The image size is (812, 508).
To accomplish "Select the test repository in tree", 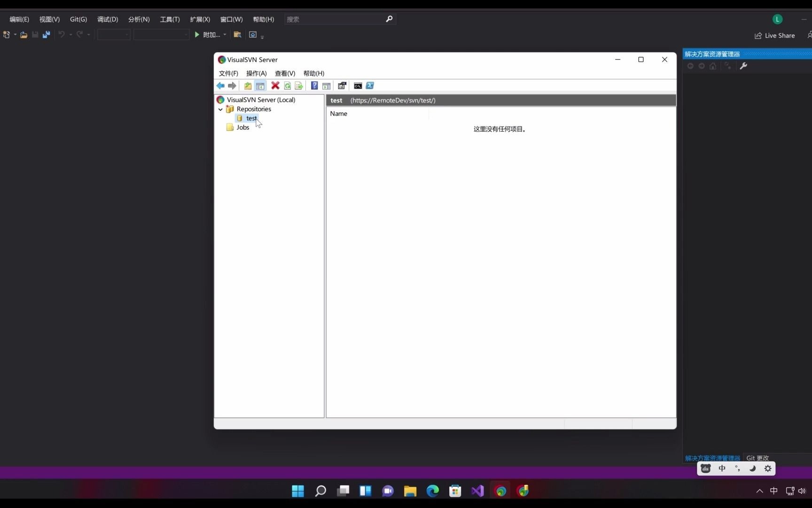I will (251, 118).
